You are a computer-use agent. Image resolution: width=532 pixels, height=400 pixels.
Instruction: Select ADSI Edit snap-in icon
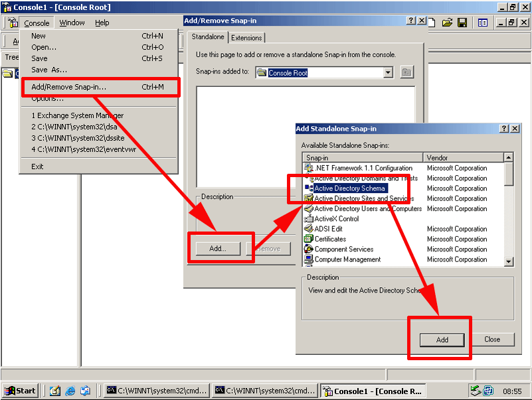click(x=308, y=229)
